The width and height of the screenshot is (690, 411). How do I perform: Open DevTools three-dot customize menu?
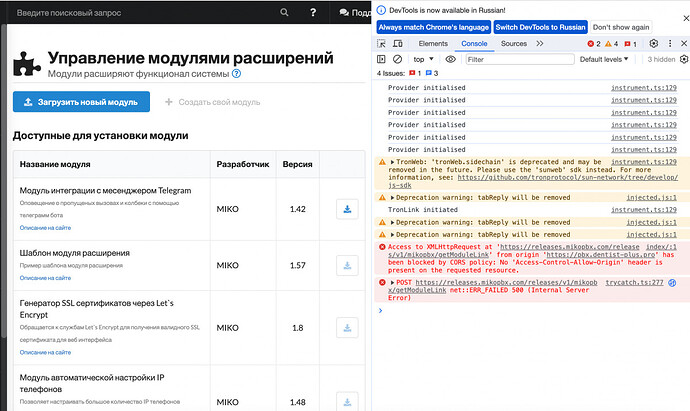(x=670, y=43)
